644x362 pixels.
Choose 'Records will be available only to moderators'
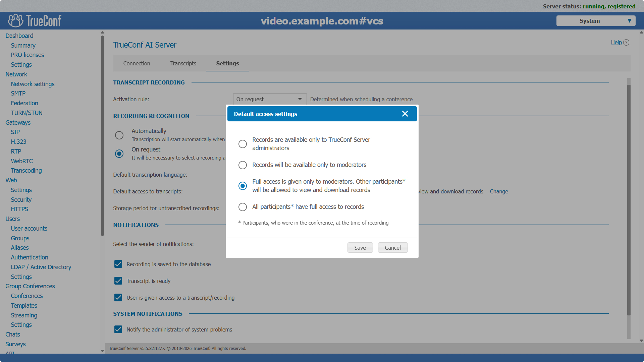[243, 165]
